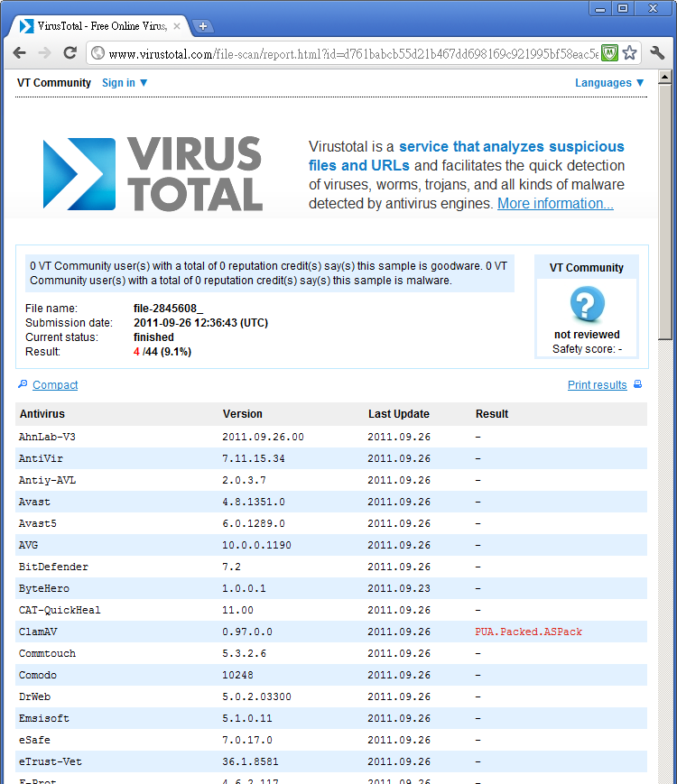Follow the More information link
677x784 pixels.
(555, 204)
